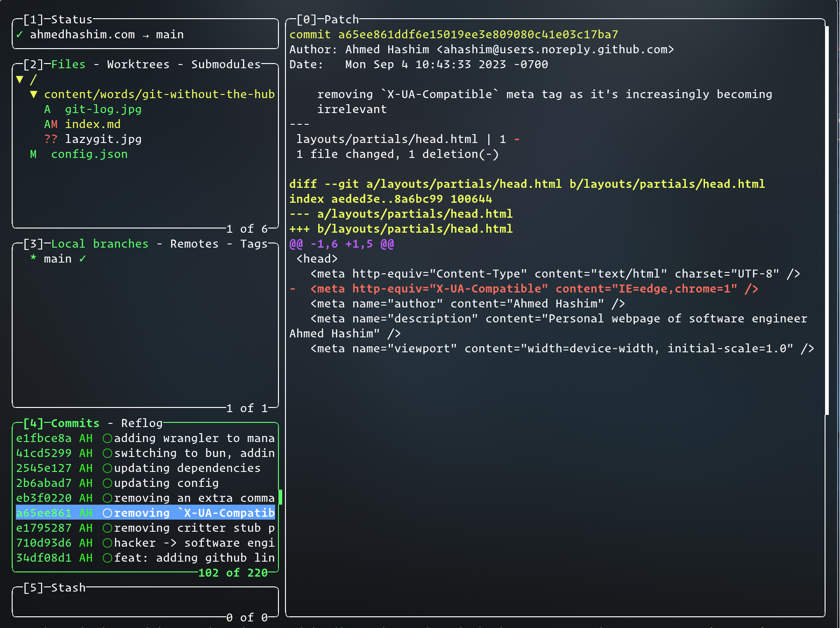840x628 pixels.
Task: Open the Submodules tab
Action: pos(226,64)
